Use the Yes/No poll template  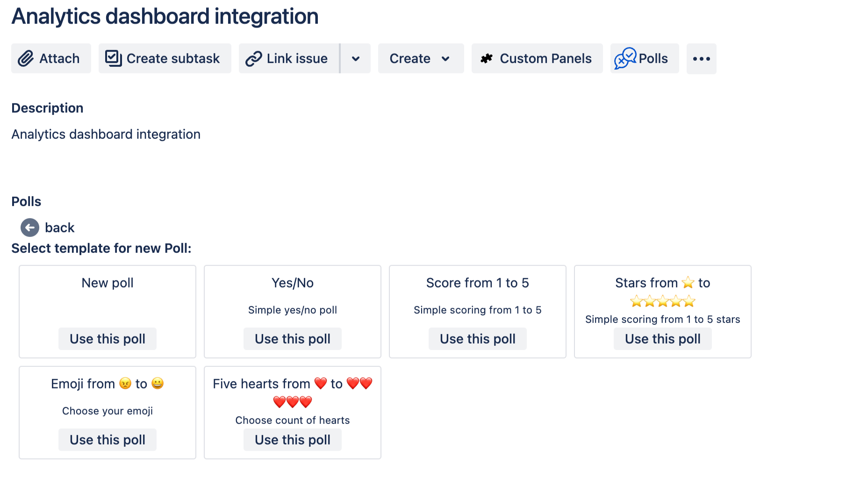(x=292, y=338)
